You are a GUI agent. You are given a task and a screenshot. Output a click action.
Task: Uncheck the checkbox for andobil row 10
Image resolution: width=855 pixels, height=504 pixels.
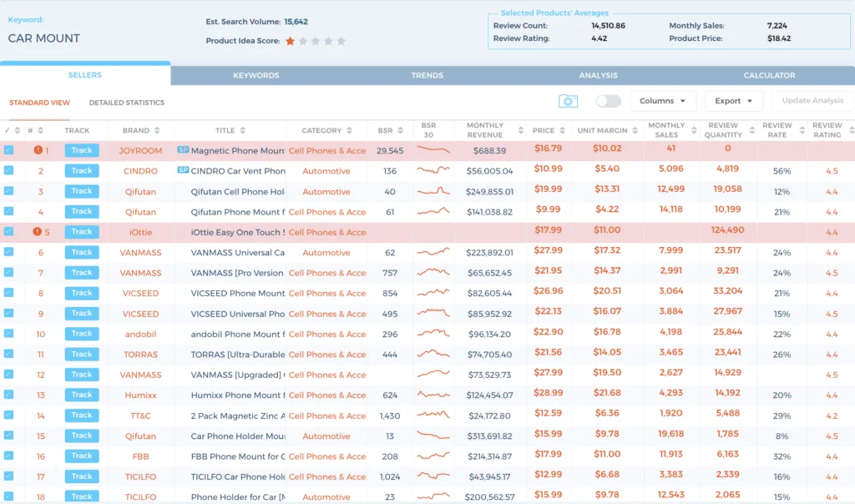point(8,334)
